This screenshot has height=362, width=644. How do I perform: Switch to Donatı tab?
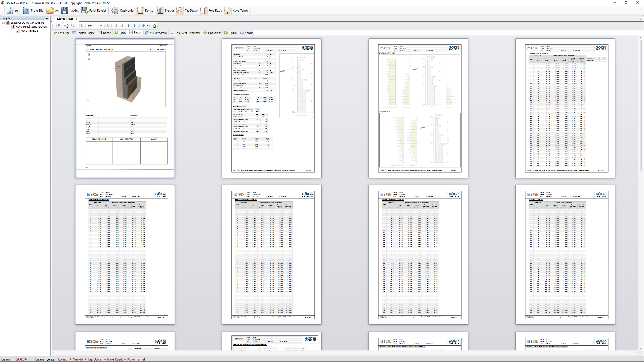[x=105, y=33]
